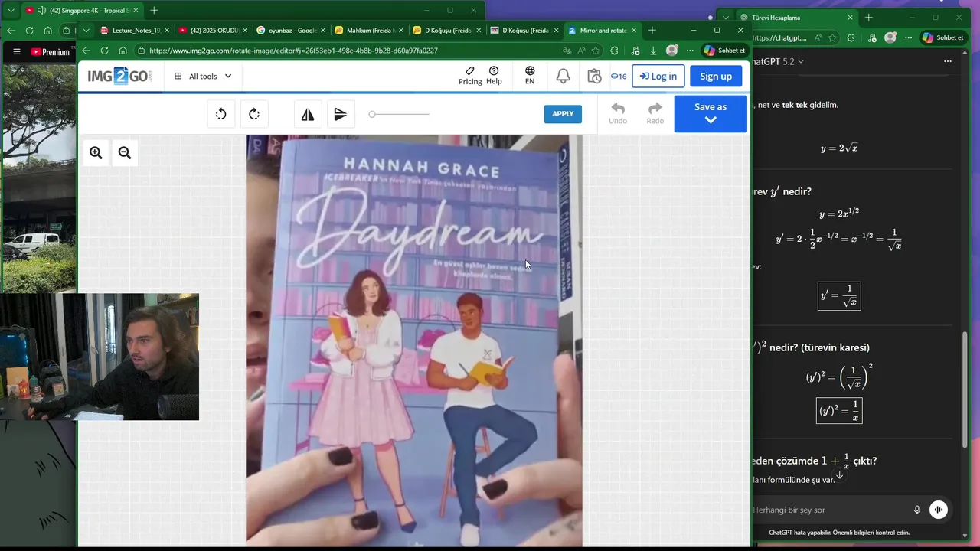980x551 pixels.
Task: Switch to the 2025 OKUDU YouTube tab
Action: click(x=212, y=31)
